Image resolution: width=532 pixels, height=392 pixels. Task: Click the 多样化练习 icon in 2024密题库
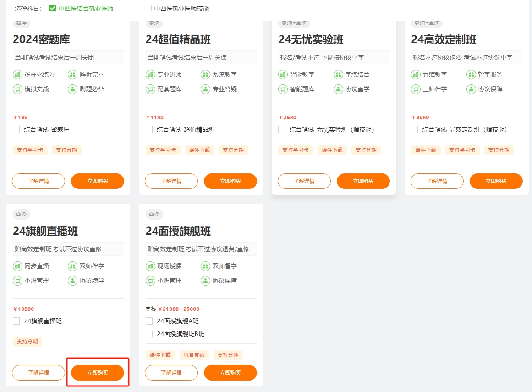17,74
